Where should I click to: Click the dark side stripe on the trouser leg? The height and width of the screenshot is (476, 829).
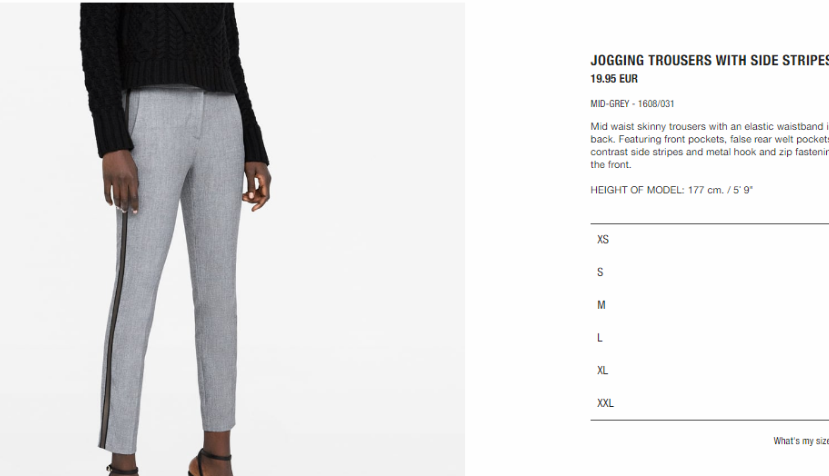coord(114,317)
